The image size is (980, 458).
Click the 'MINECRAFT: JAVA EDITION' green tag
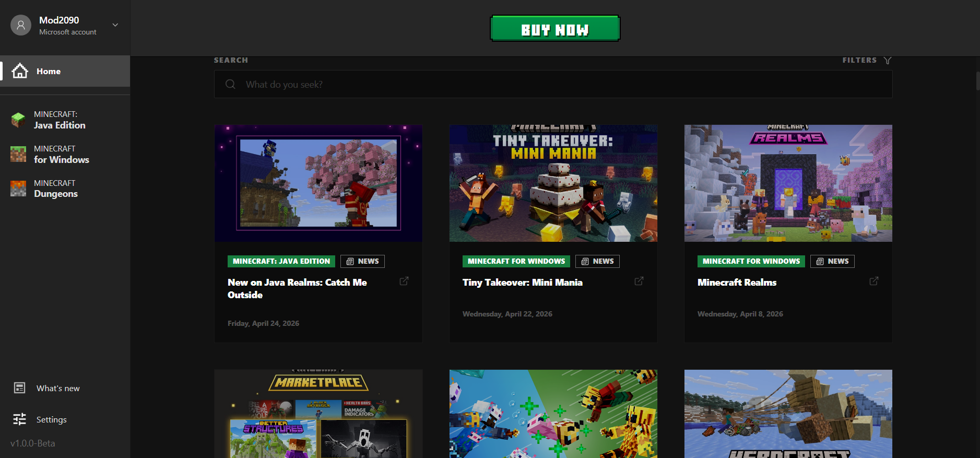[x=281, y=261]
